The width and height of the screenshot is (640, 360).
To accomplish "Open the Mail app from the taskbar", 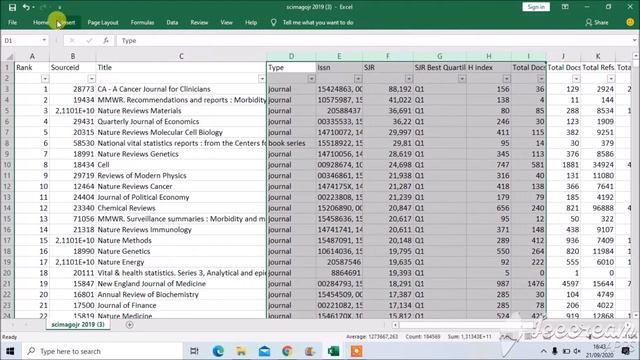I will coord(264,351).
